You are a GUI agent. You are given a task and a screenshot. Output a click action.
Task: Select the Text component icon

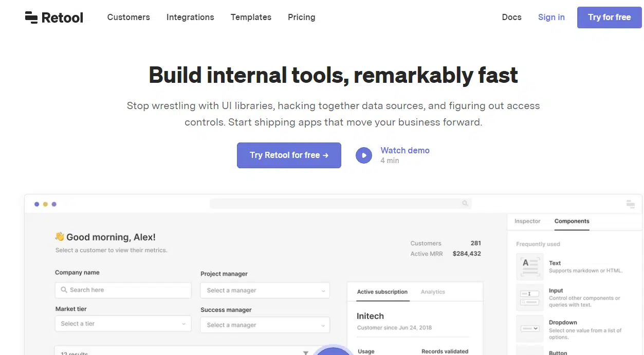click(529, 267)
